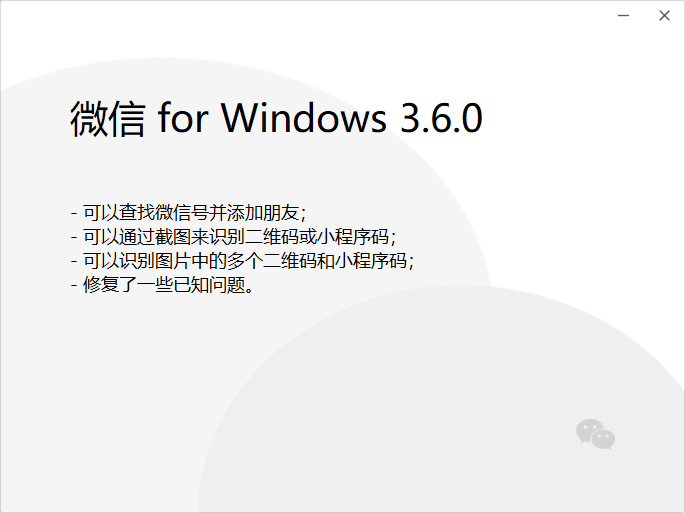Click '图片' in the third note
The image size is (685, 513).
tap(173, 261)
